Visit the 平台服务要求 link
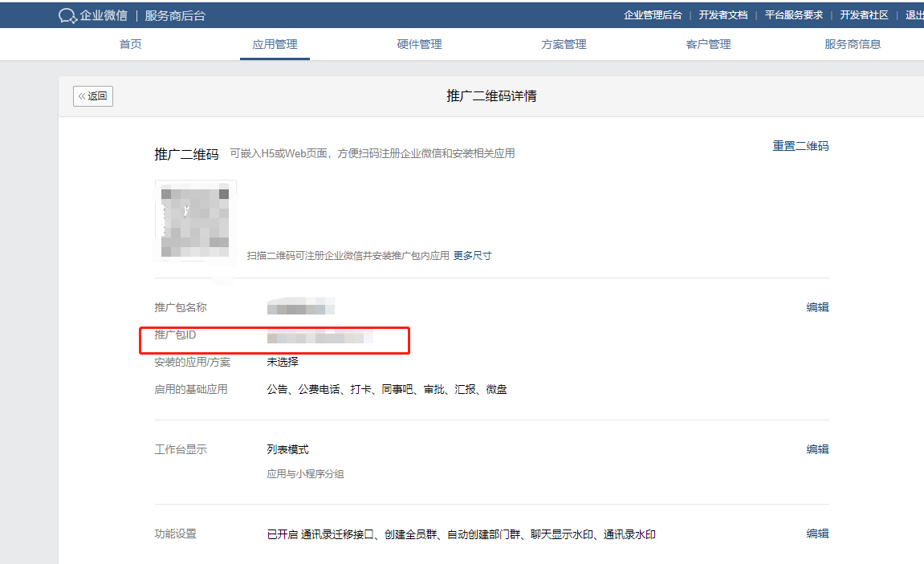 (794, 15)
